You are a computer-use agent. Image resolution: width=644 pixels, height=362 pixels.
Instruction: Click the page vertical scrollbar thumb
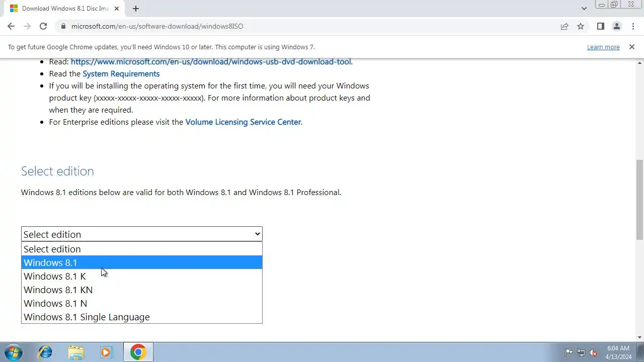639,200
